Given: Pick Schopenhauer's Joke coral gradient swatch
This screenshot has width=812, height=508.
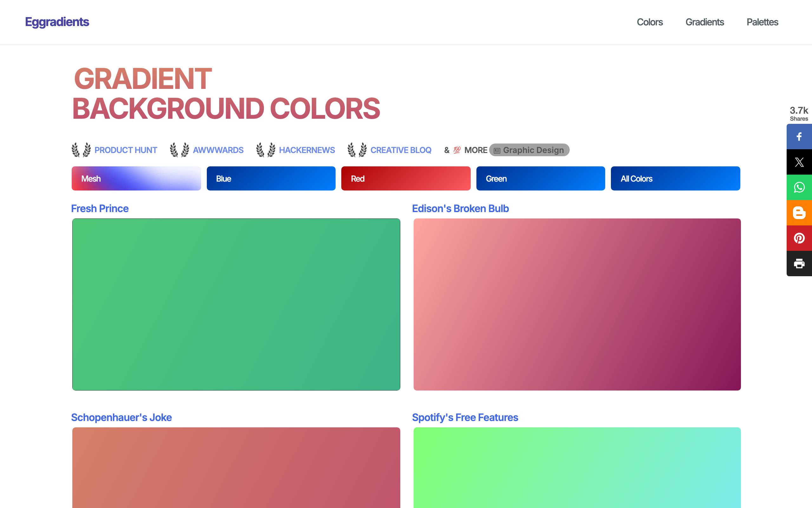Looking at the screenshot, I should click(236, 468).
